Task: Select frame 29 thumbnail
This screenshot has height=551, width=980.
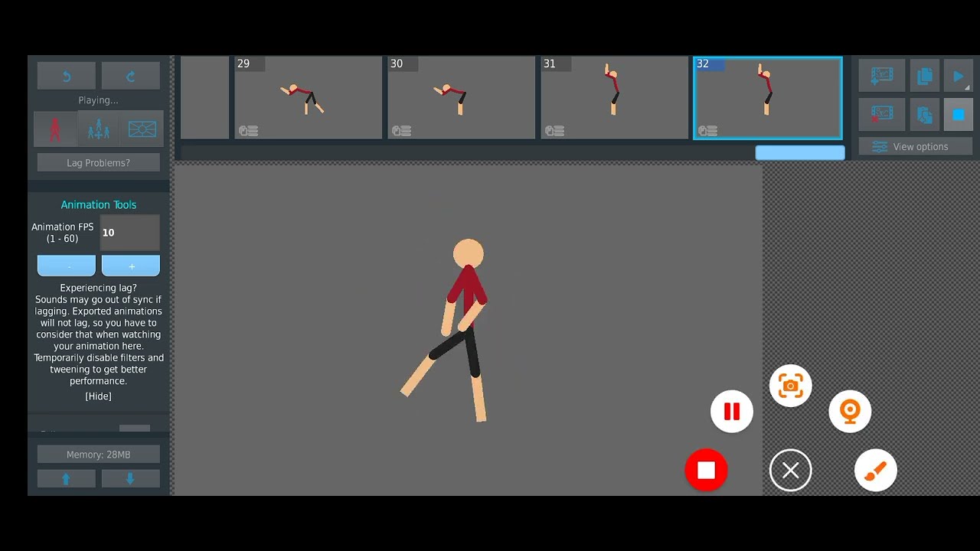Action: pos(309,98)
